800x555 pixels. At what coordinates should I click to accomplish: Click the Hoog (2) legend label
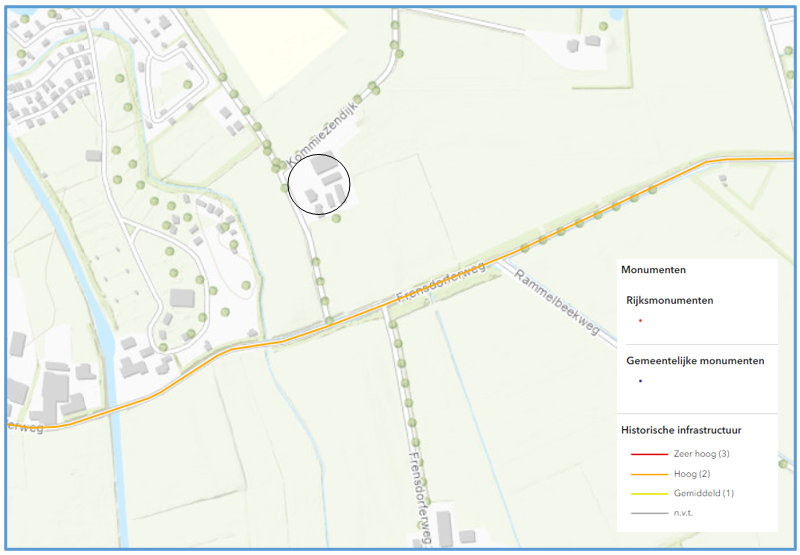(x=692, y=474)
